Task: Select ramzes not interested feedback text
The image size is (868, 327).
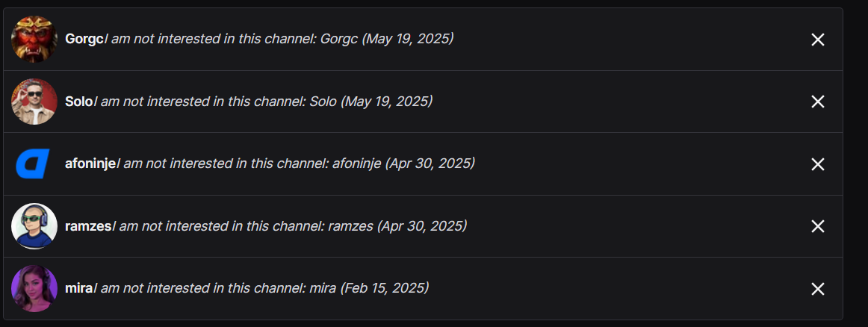Action: tap(289, 225)
